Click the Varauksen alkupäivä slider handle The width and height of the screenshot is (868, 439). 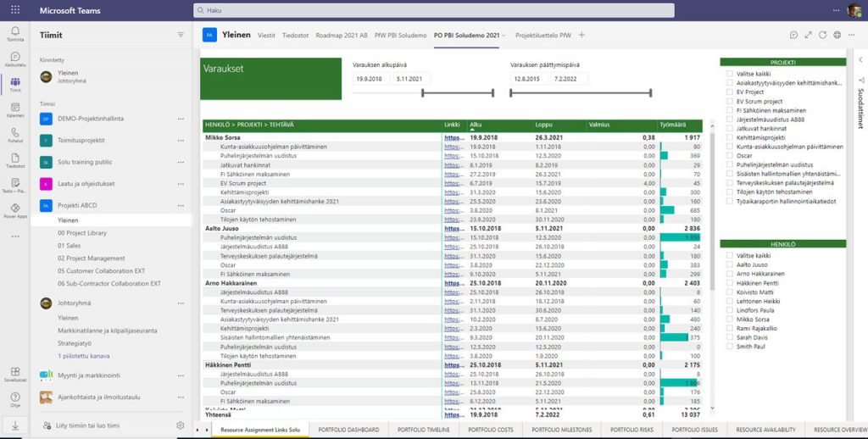point(422,93)
